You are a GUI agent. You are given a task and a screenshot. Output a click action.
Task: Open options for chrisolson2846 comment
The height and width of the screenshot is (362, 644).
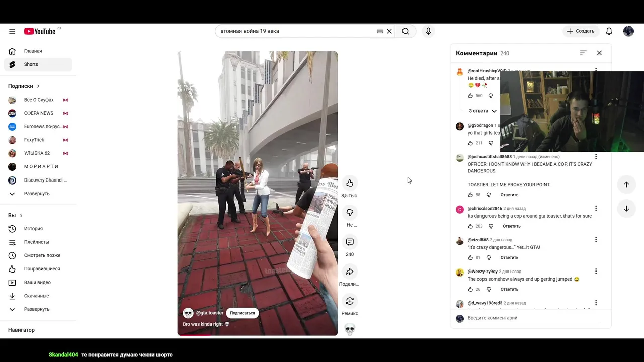click(x=596, y=208)
